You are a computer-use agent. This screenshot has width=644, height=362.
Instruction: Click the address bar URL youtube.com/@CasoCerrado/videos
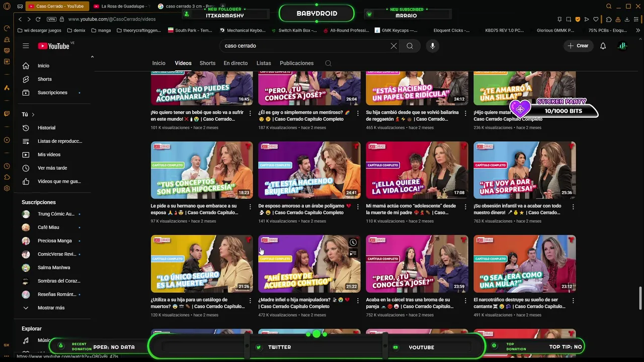(x=112, y=19)
